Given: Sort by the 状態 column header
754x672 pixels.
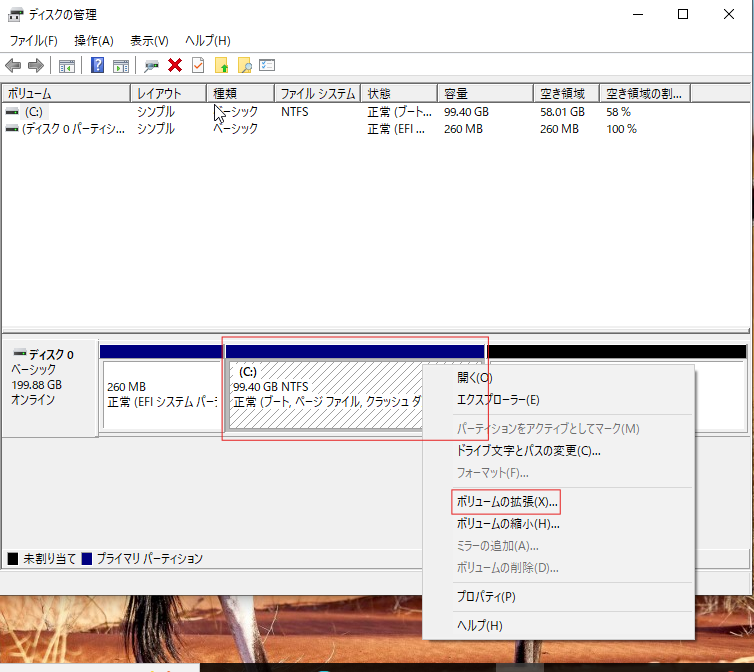Looking at the screenshot, I should [x=399, y=93].
